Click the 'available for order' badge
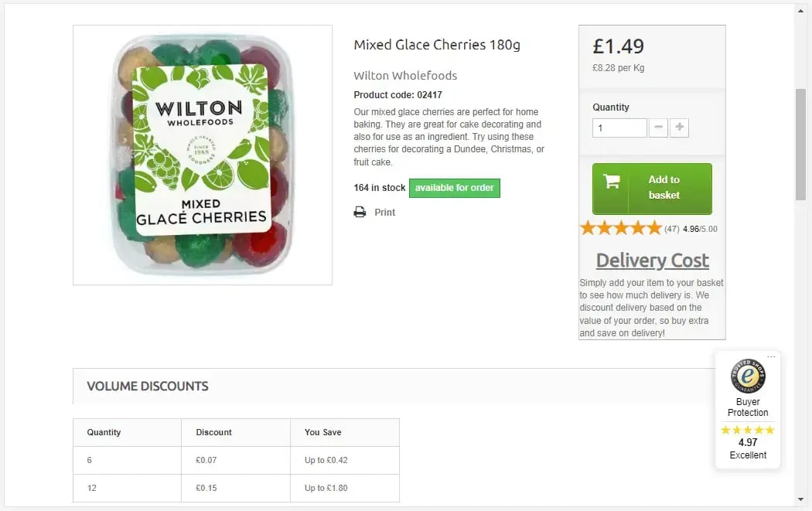Viewport: 812px width, 511px height. pos(454,188)
